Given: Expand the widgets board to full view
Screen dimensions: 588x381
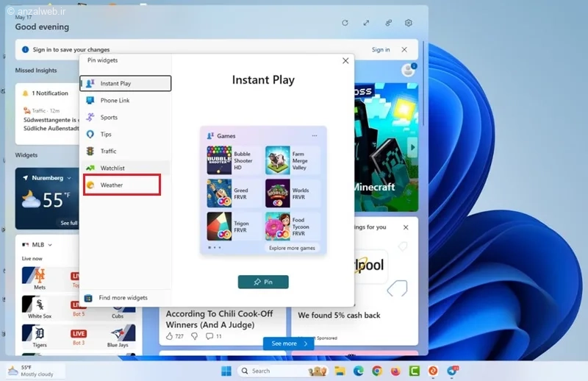Looking at the screenshot, I should pyautogui.click(x=366, y=23).
